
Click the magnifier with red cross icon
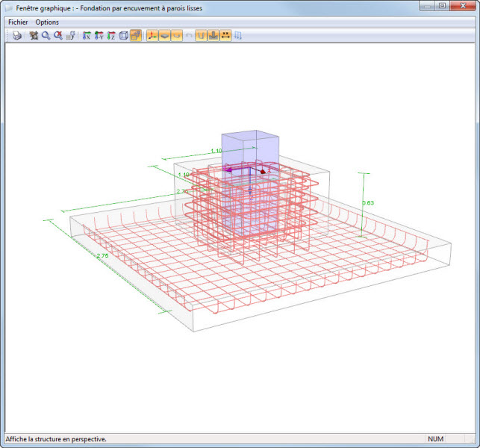57,36
